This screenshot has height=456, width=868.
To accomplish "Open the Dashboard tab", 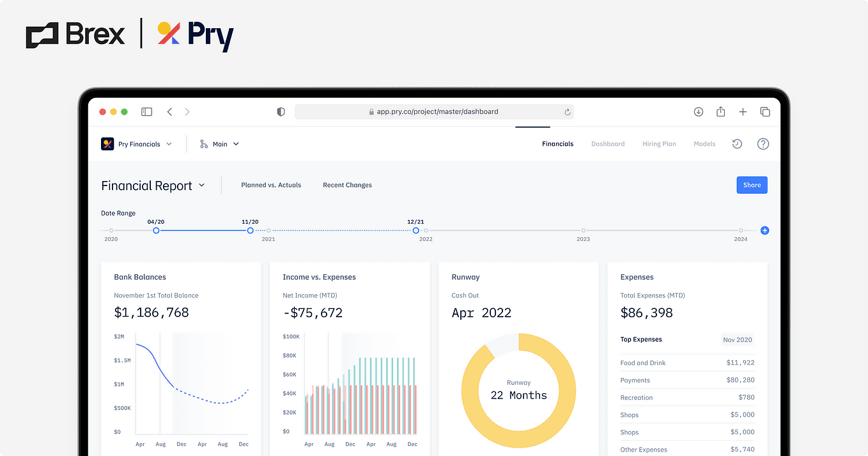I will coord(608,144).
